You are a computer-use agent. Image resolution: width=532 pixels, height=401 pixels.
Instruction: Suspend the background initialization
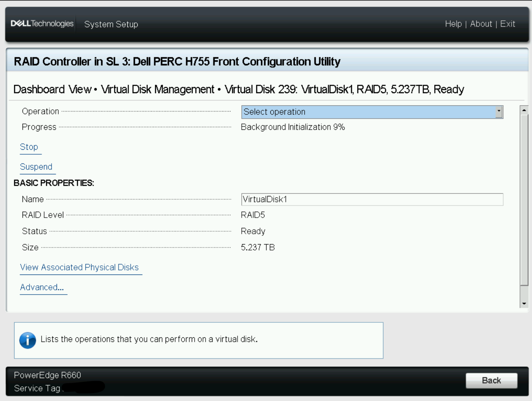pyautogui.click(x=36, y=167)
